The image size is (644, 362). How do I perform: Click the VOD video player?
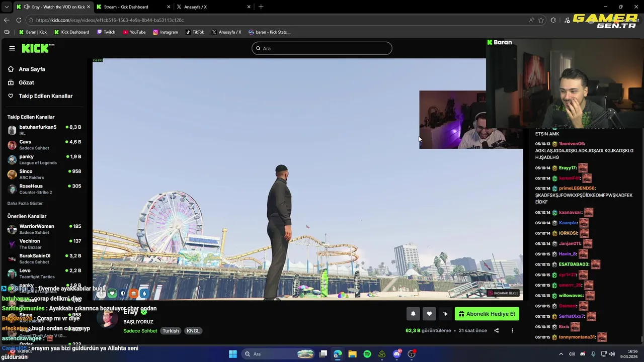pyautogui.click(x=307, y=179)
